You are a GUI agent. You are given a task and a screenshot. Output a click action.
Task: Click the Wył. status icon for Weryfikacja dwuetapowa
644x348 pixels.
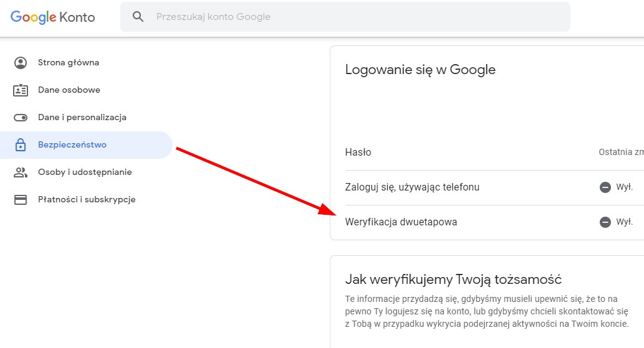coord(605,222)
